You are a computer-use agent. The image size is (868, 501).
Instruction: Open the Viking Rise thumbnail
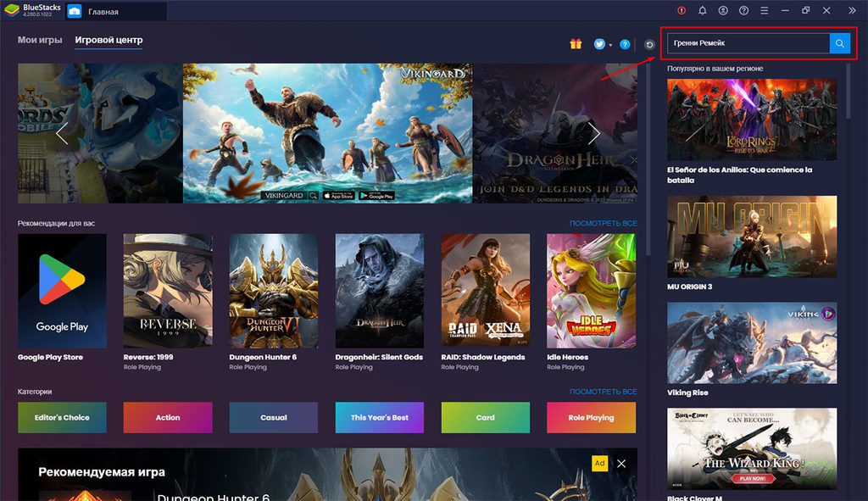[752, 342]
